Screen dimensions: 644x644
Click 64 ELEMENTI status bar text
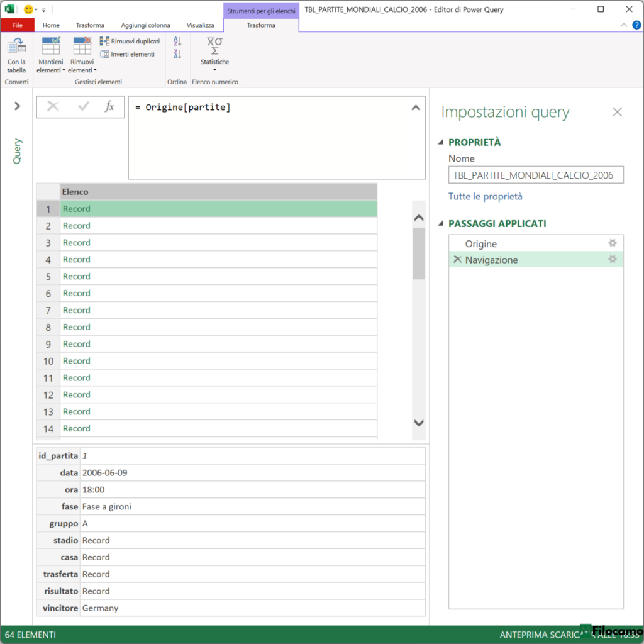[x=30, y=635]
